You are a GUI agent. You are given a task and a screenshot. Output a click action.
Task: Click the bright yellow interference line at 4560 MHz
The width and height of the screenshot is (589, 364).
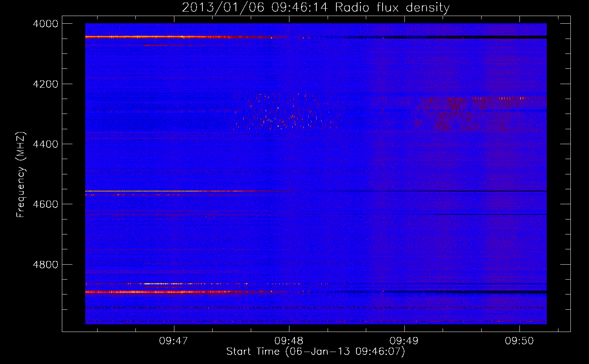click(187, 191)
